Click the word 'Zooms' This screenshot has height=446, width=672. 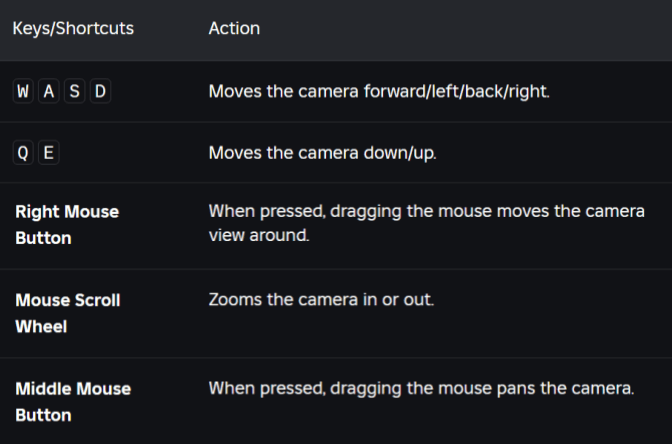[233, 300]
